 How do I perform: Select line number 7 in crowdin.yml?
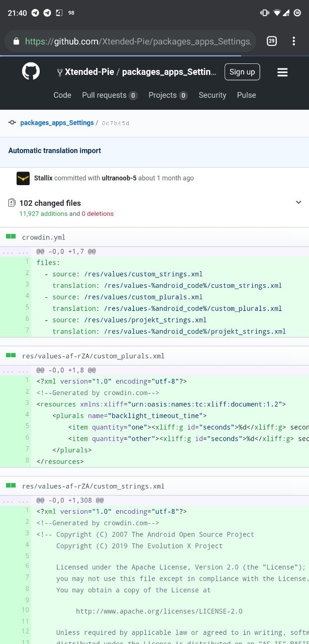(27, 331)
